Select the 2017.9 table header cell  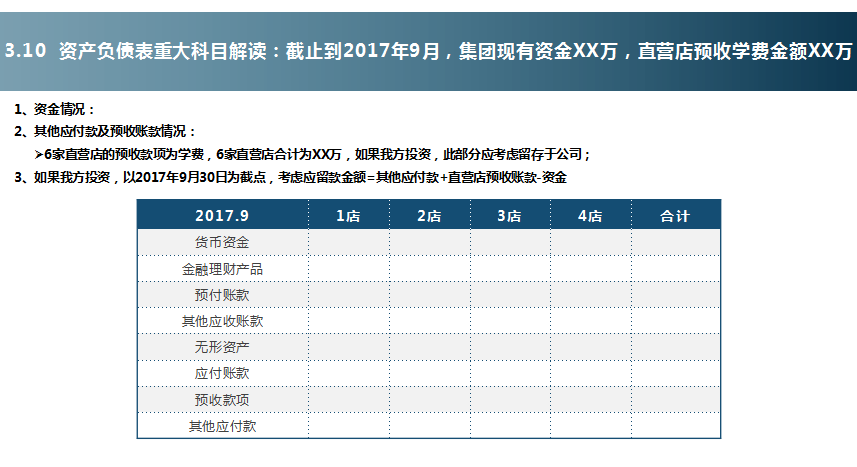click(x=222, y=215)
